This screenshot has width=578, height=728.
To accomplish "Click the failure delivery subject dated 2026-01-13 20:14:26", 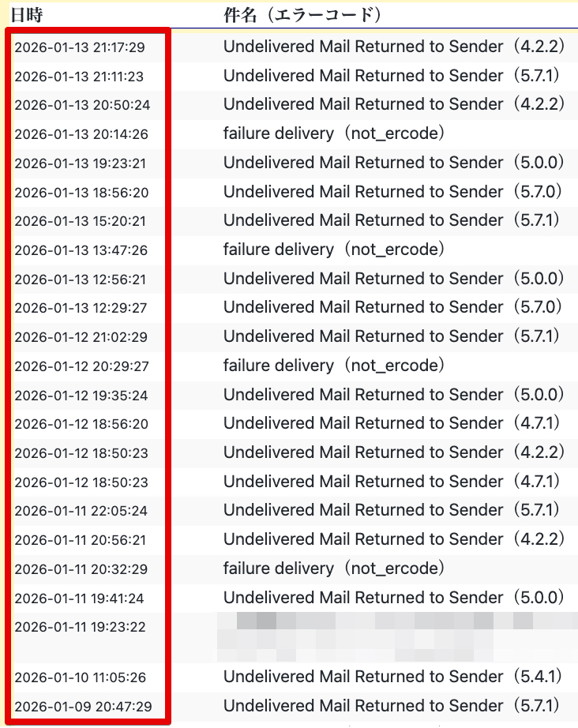I will 333,133.
